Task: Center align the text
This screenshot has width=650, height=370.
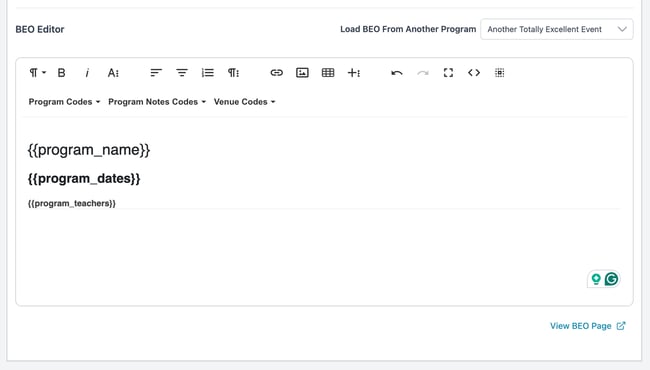Action: tap(182, 73)
